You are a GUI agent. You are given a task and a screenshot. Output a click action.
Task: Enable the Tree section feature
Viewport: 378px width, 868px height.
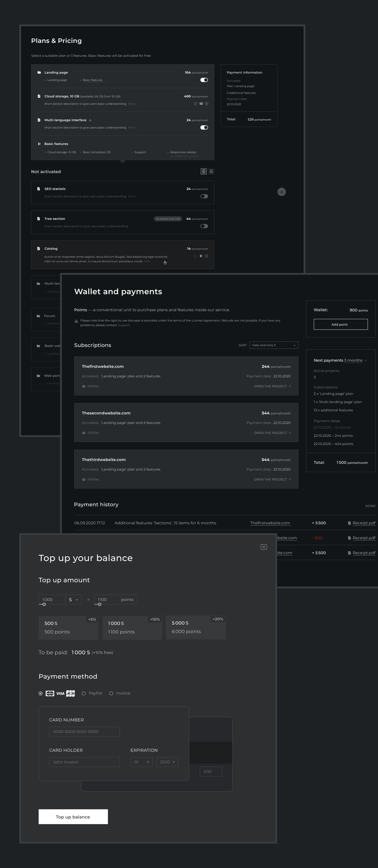coord(204,226)
